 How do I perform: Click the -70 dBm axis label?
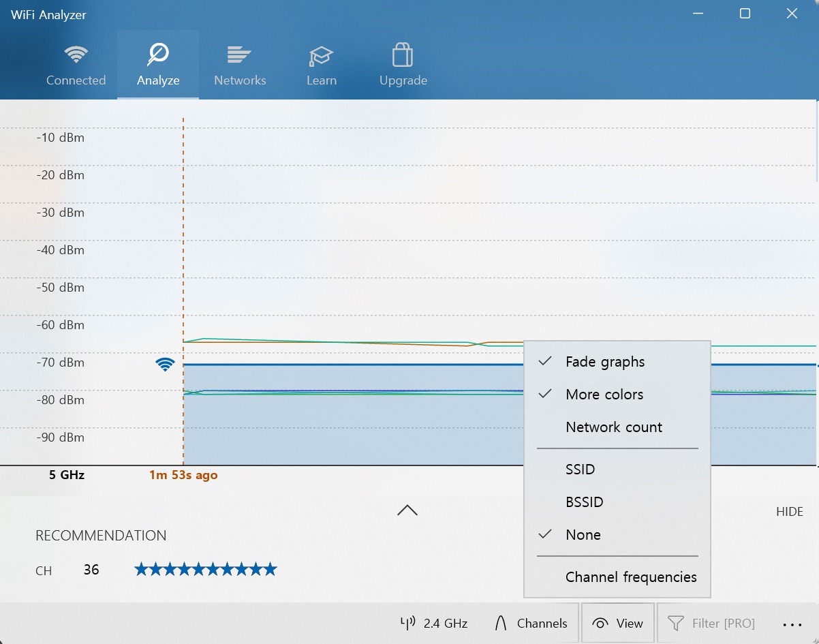[x=60, y=363]
